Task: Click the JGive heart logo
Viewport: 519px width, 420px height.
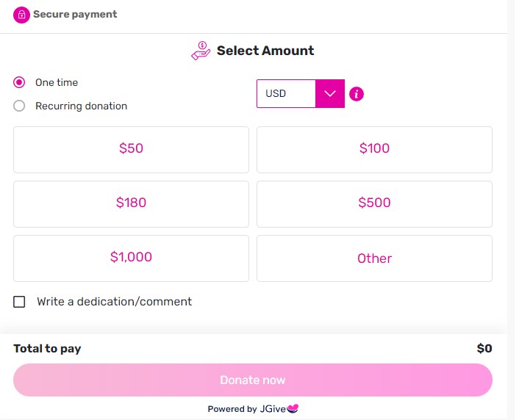Action: (x=293, y=408)
